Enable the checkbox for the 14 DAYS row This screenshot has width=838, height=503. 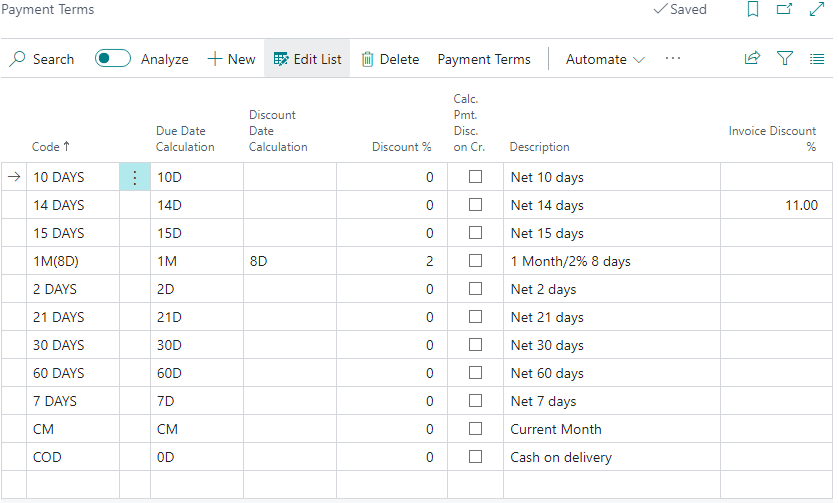[x=476, y=205]
